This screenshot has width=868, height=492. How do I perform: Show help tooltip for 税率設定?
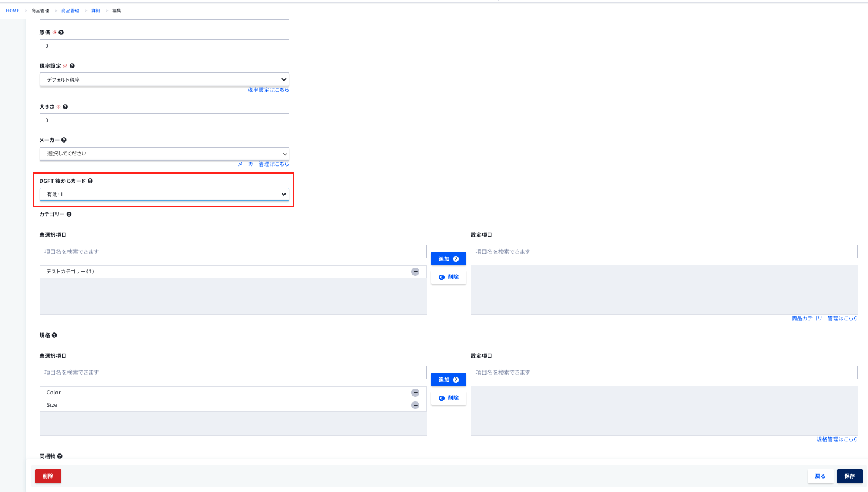pyautogui.click(x=72, y=66)
